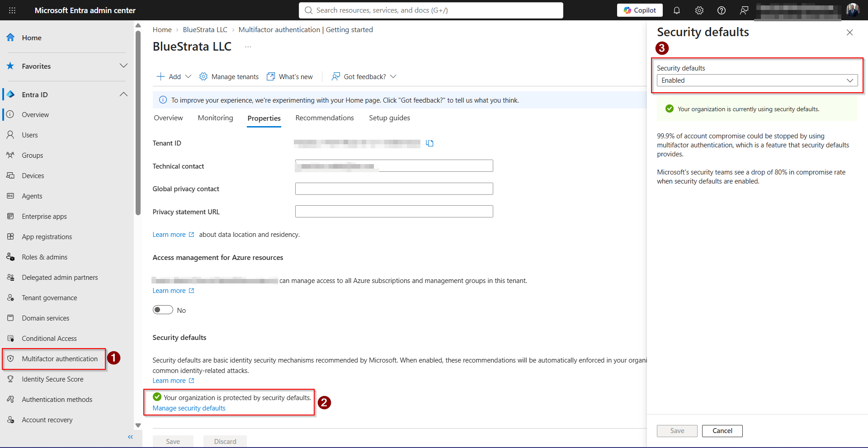Click What's new in the toolbar
868x448 pixels.
tap(290, 77)
